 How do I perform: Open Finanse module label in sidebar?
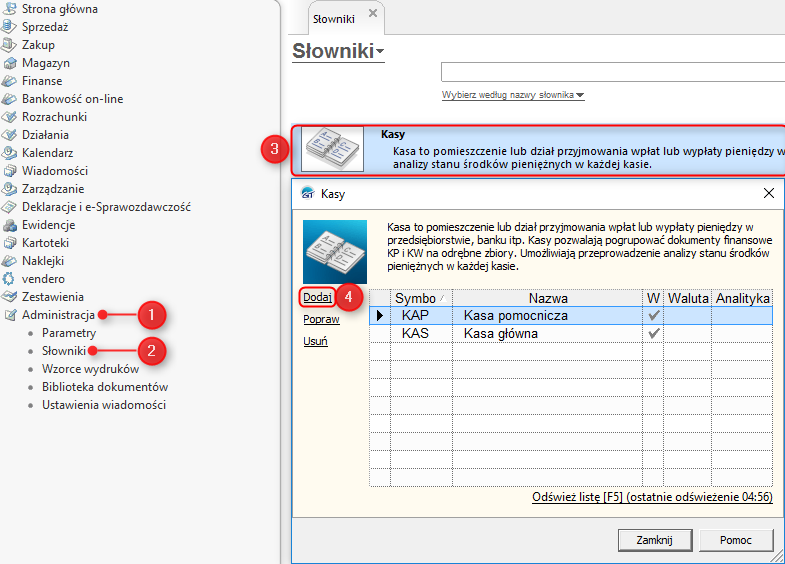click(x=42, y=81)
